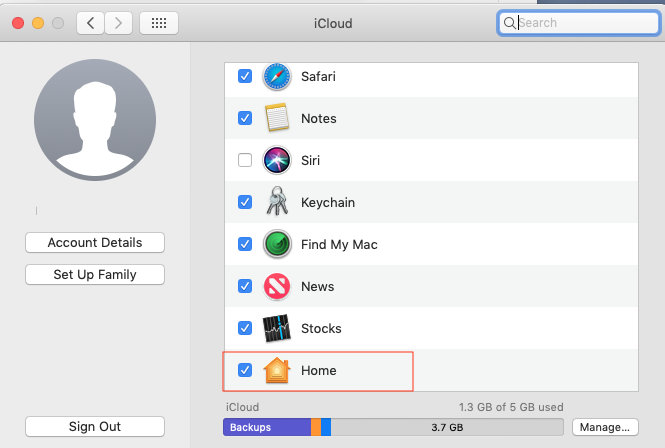Click the Keychain label text
The image size is (665, 448).
coord(328,202)
